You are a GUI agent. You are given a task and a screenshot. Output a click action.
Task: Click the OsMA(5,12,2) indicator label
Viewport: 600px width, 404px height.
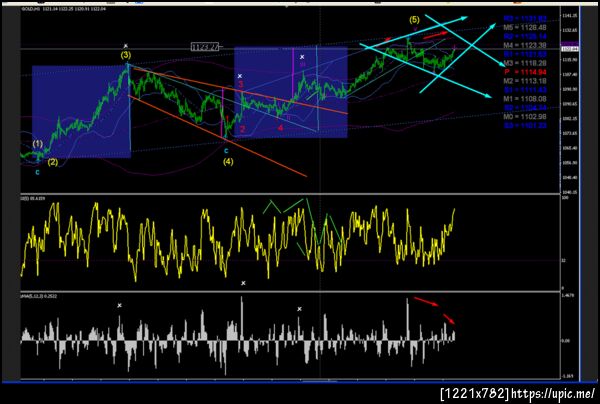39,296
